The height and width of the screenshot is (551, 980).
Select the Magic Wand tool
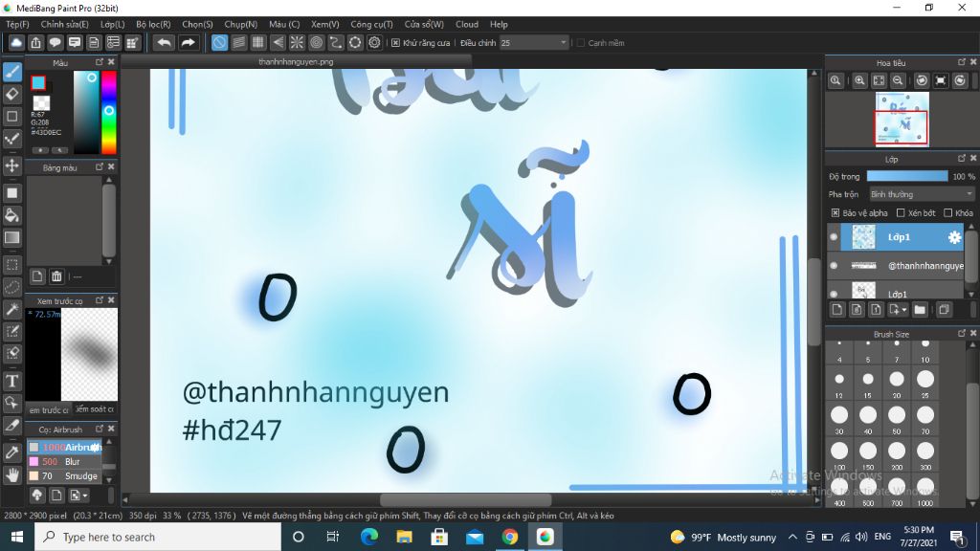point(11,309)
